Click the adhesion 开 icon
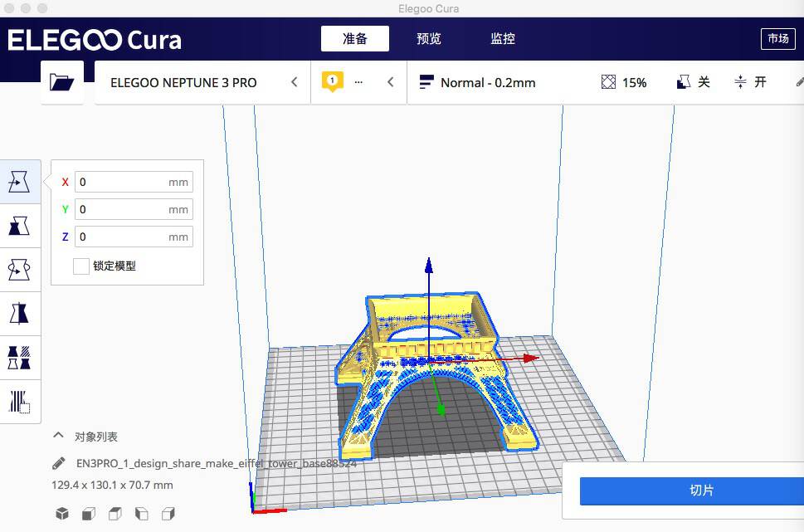The width and height of the screenshot is (804, 532). click(740, 82)
